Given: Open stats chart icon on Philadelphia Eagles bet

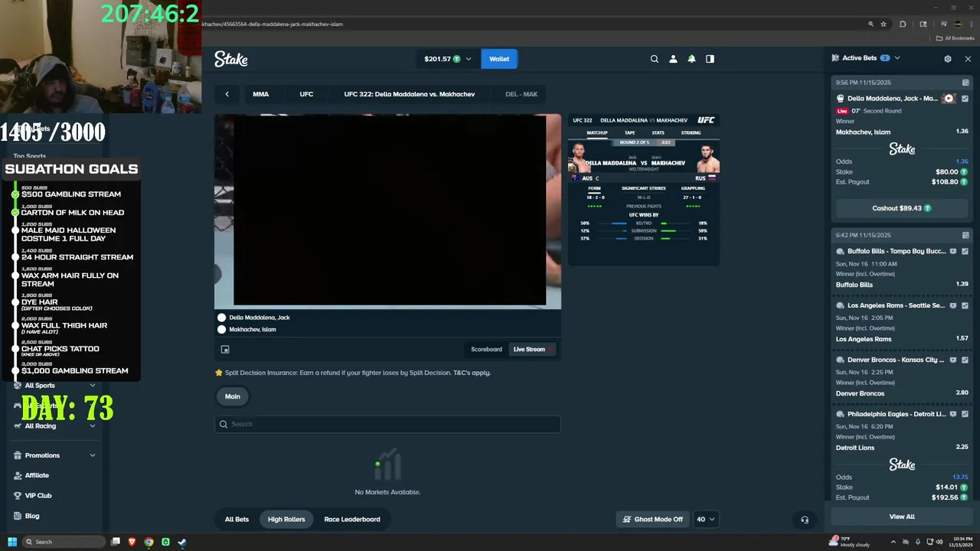Looking at the screenshot, I should 965,414.
